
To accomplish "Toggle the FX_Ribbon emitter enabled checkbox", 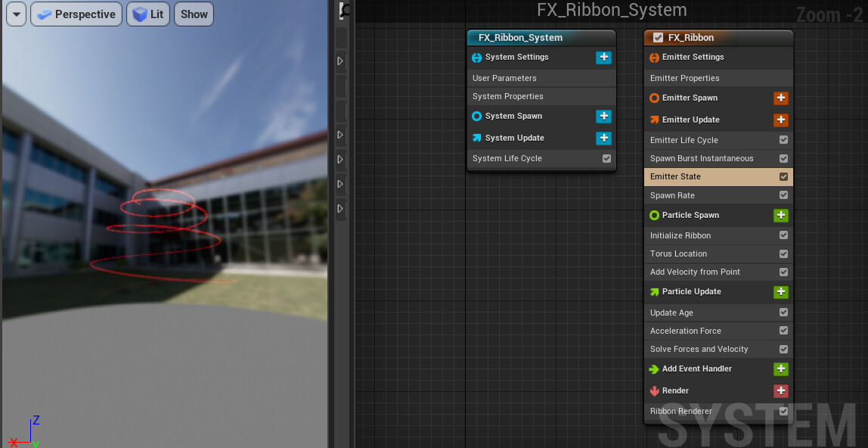I will pyautogui.click(x=659, y=38).
